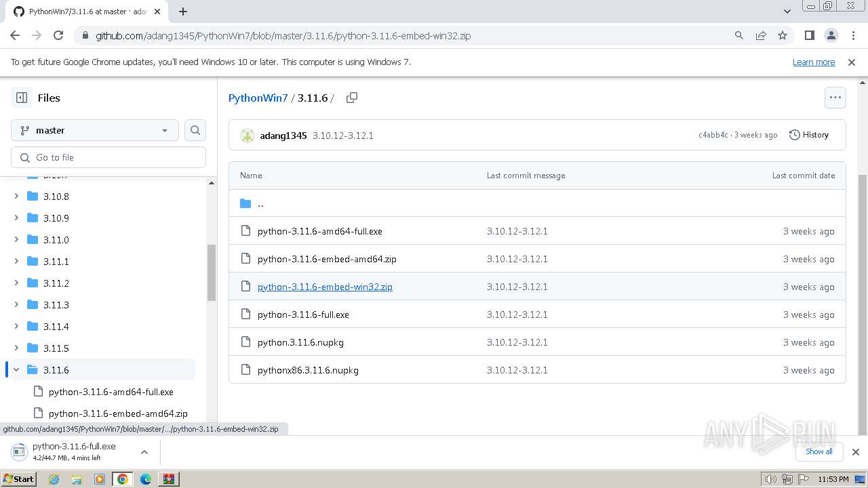
Task: Open the master branch dropdown
Action: coord(95,130)
